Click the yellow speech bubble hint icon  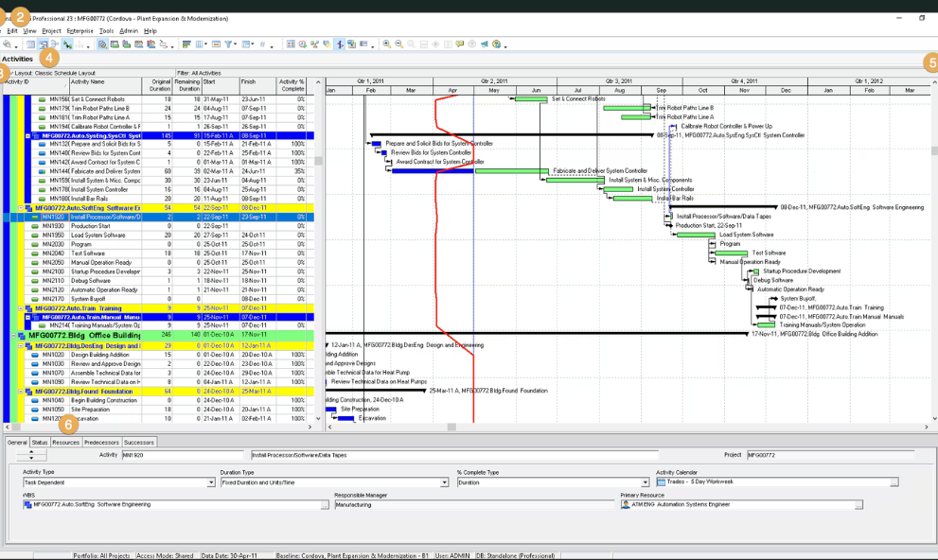pos(460,44)
